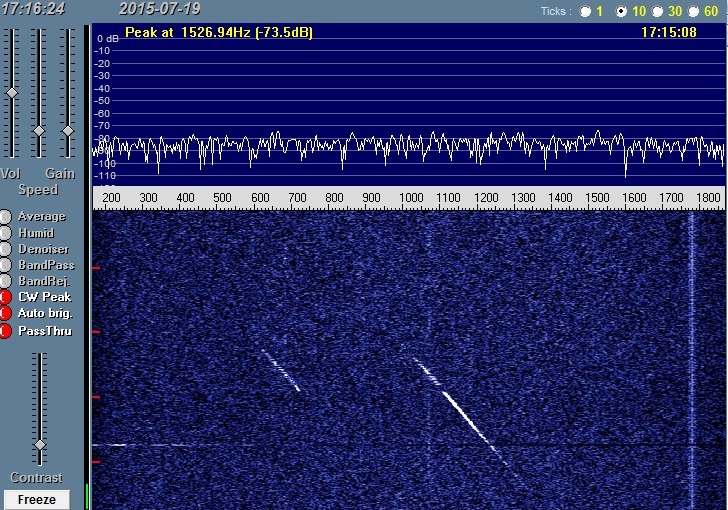Select Ticks radio option 10
This screenshot has width=728, height=510.
[621, 12]
